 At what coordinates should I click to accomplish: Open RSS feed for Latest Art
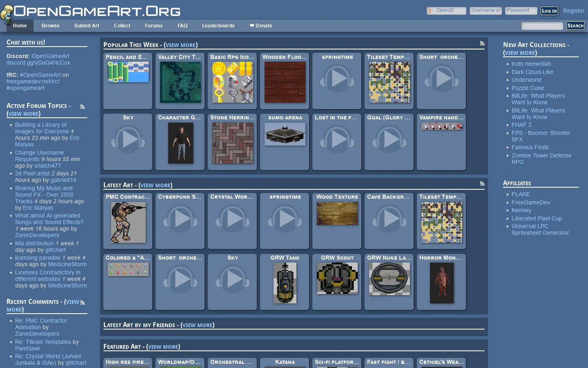tap(482, 184)
